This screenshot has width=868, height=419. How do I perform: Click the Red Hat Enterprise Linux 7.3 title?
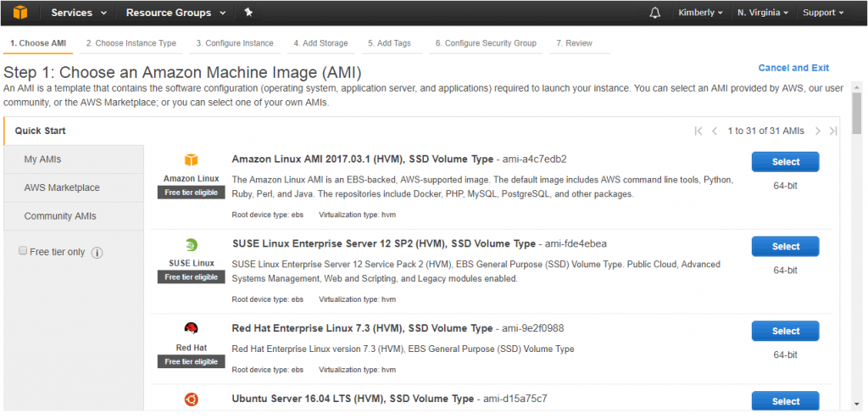(x=362, y=328)
